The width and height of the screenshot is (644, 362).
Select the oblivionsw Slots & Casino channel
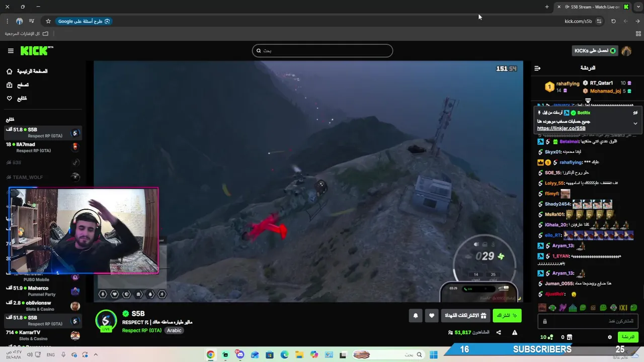pos(42,306)
